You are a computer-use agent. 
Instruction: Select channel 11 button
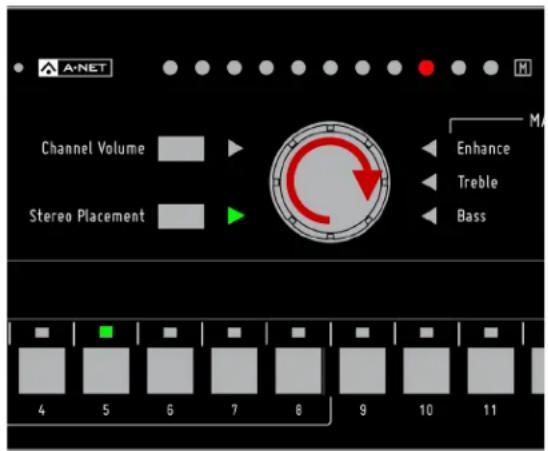(491, 371)
